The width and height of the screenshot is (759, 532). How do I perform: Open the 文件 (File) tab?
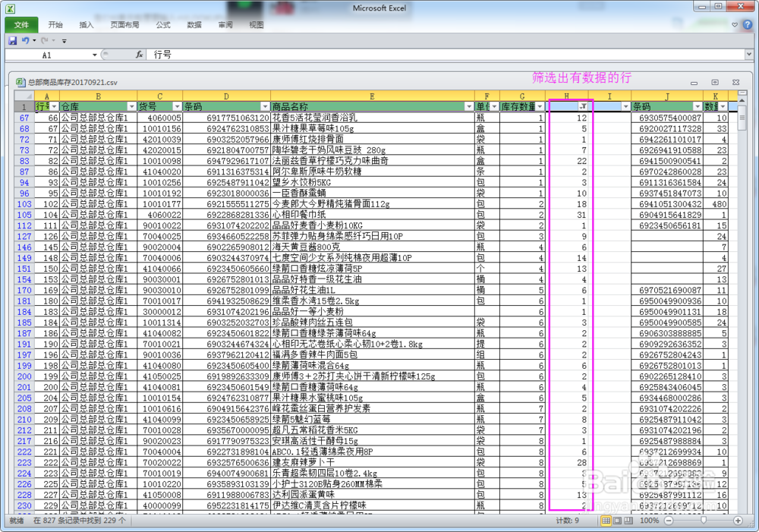(x=21, y=25)
